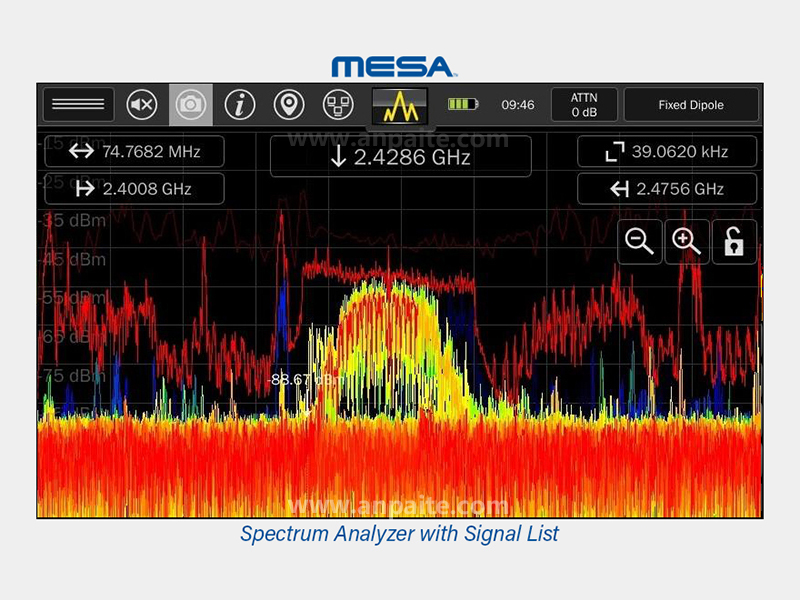This screenshot has width=800, height=600.
Task: Open the info icon
Action: (x=240, y=104)
